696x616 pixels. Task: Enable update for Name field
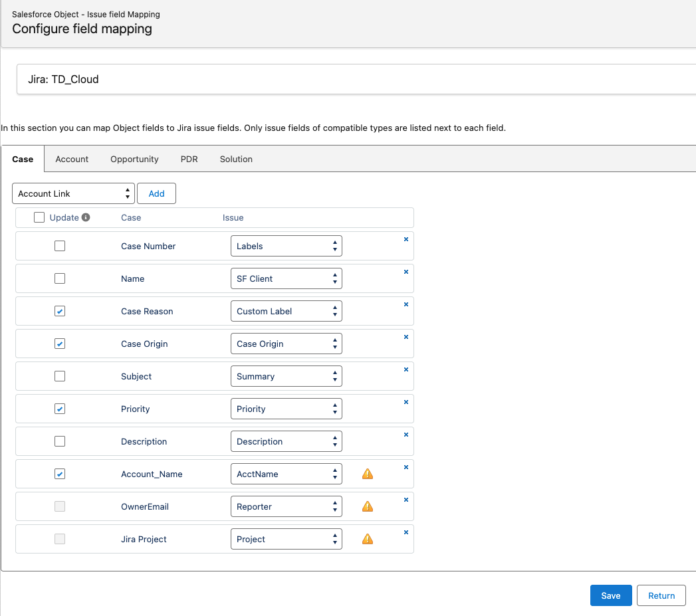[60, 278]
